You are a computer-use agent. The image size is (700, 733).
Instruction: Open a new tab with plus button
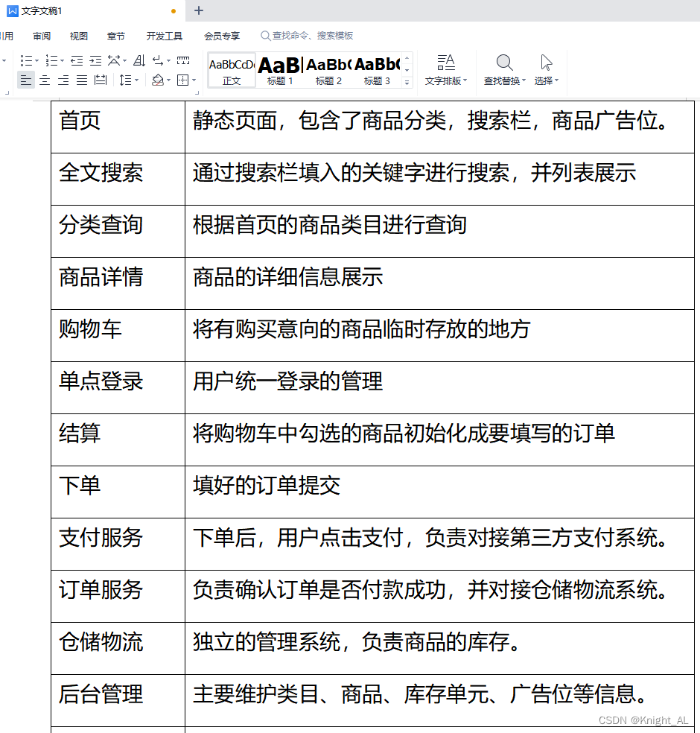point(199,10)
